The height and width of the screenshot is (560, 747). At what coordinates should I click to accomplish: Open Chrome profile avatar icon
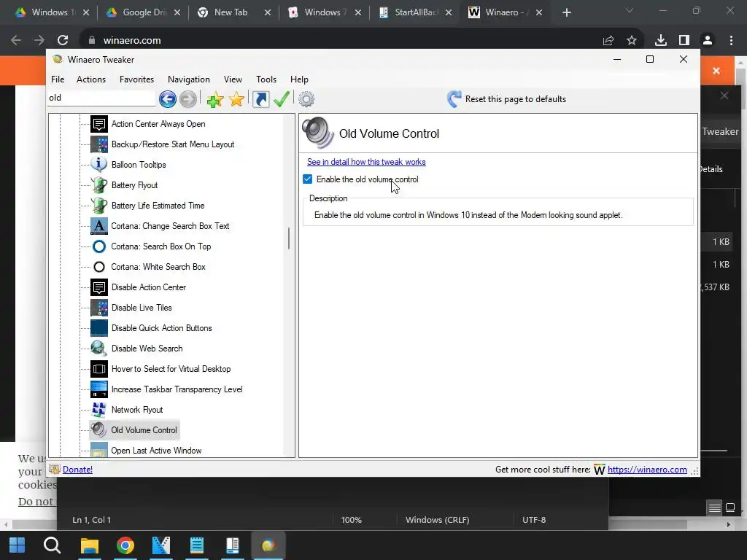point(708,41)
